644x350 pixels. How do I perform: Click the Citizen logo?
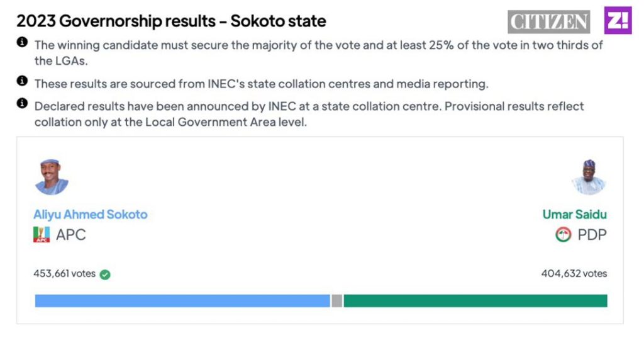[548, 21]
